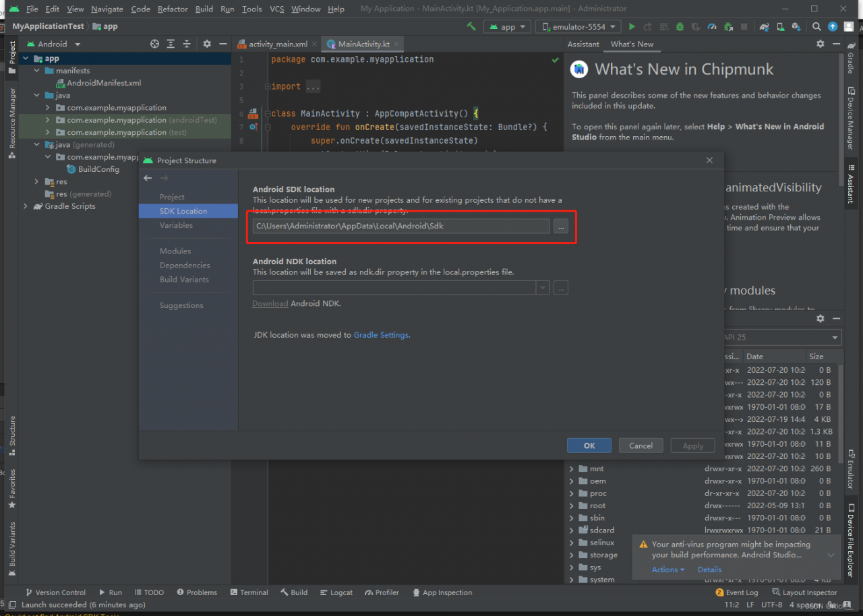Open the File menu

point(32,9)
